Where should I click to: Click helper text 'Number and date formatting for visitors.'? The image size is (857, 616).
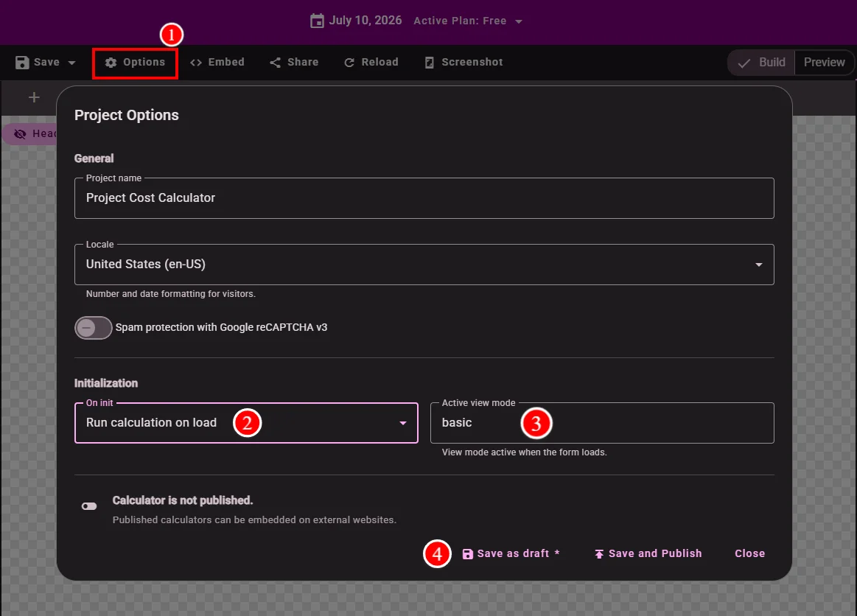[x=170, y=294]
